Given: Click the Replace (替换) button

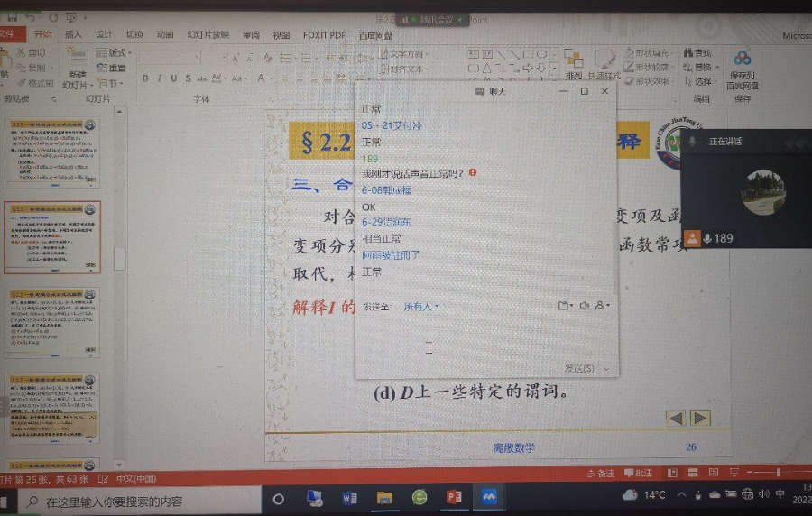Looking at the screenshot, I should [x=701, y=68].
